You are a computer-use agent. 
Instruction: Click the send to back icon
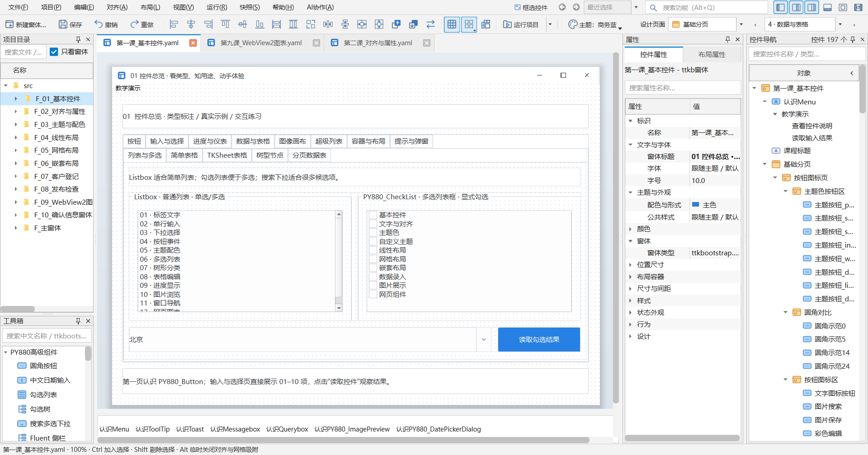413,24
